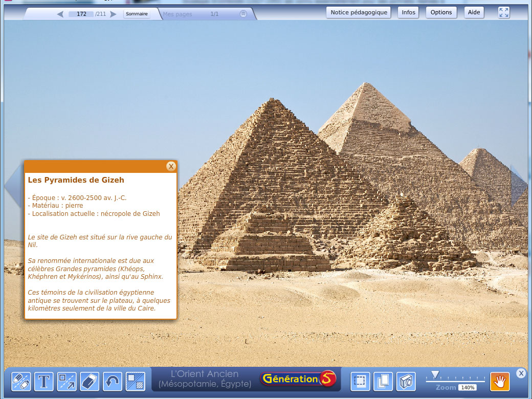Click the duplicate pages icon
Viewport: 532px width, 399px height.
click(x=383, y=382)
